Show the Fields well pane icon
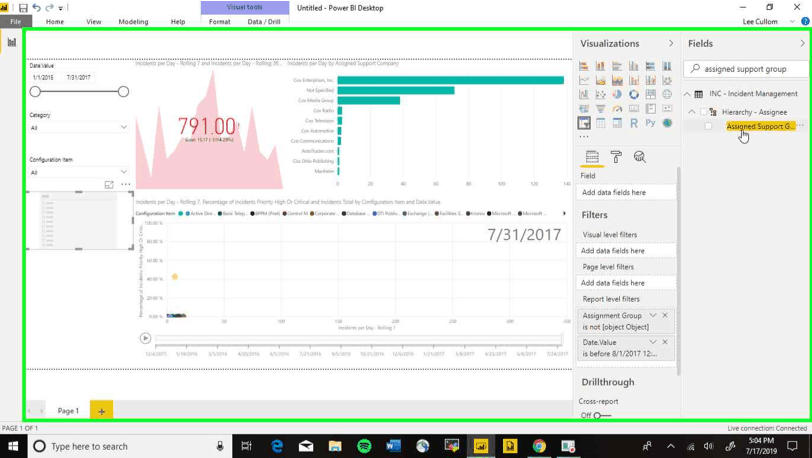Viewport: 812px width, 458px height. tap(592, 157)
